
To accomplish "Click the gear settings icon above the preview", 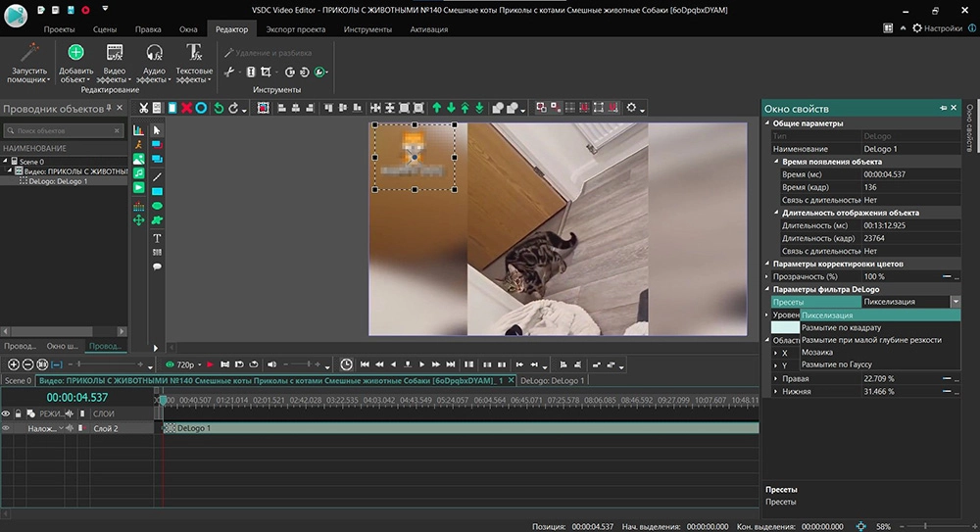I will (632, 108).
